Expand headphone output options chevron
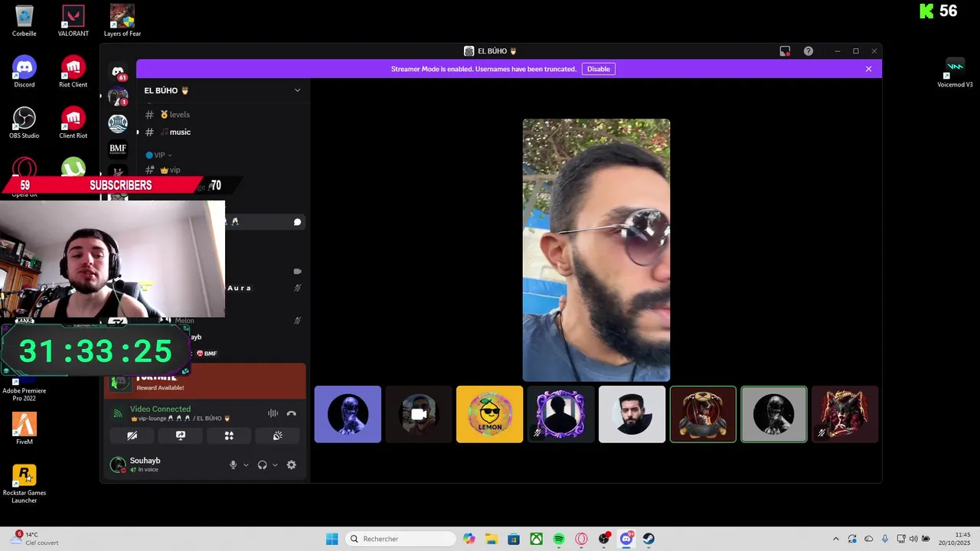The image size is (980, 551). (275, 465)
